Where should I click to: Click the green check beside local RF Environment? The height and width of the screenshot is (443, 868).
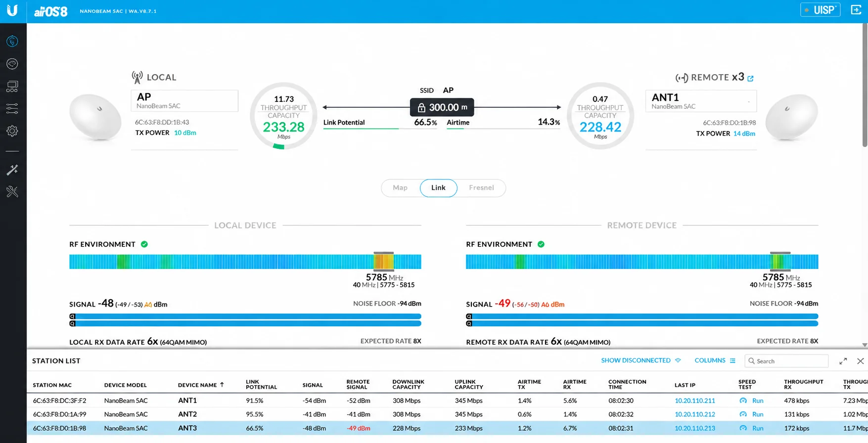(x=144, y=244)
